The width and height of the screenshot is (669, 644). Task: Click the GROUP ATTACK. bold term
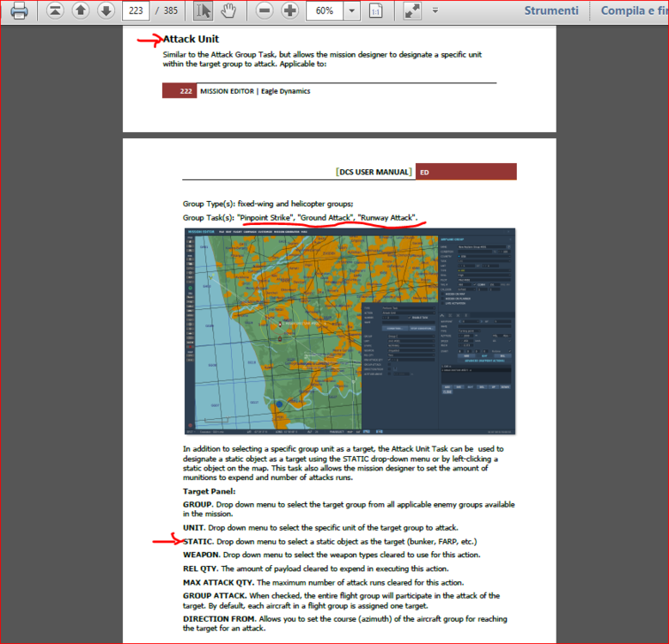point(215,596)
